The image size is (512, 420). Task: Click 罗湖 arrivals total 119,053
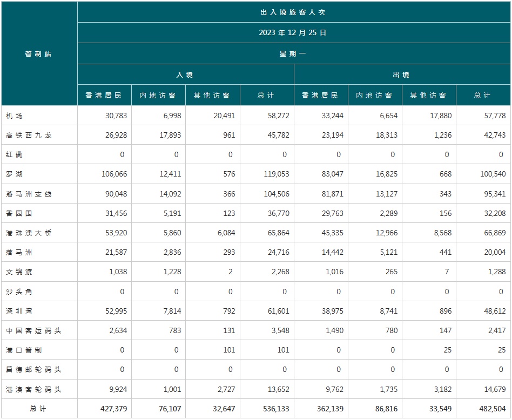[x=275, y=174]
